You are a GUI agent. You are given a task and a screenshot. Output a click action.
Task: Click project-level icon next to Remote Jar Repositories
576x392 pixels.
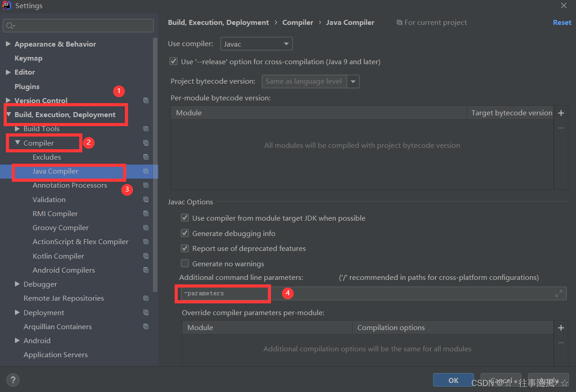[x=146, y=298]
